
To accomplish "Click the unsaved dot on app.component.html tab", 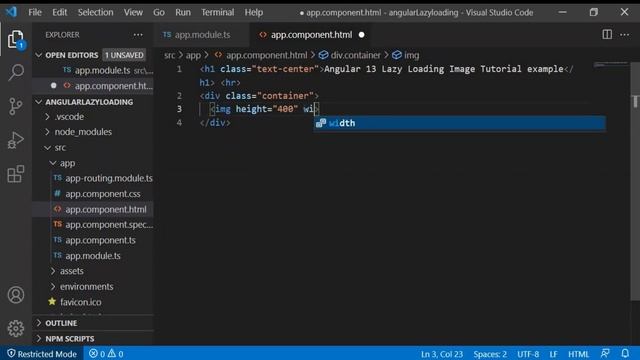I will click(x=362, y=35).
